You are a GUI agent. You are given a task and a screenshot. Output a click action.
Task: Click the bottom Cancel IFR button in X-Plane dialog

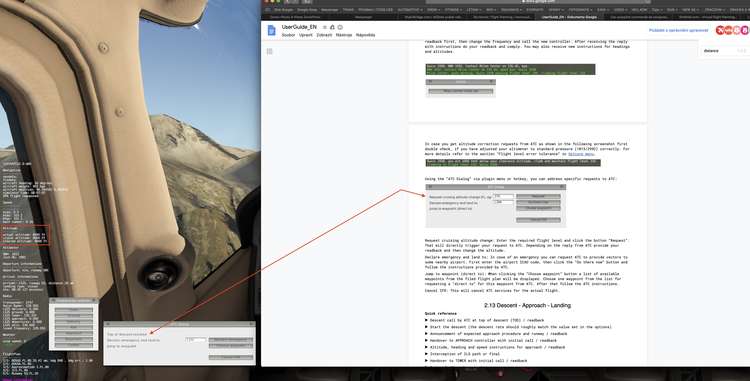pos(231,357)
